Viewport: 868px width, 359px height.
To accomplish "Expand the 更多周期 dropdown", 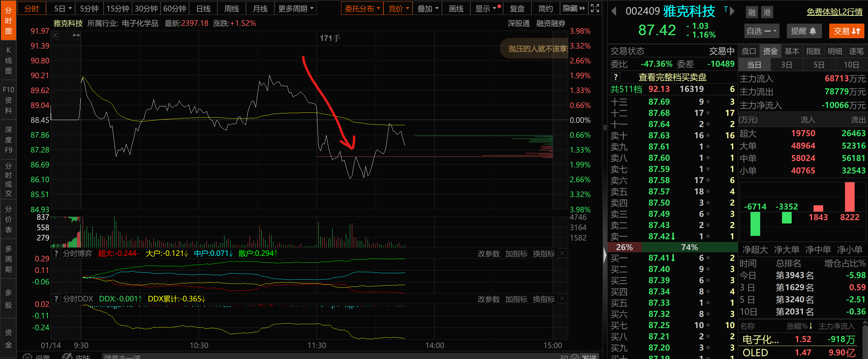I will 296,8.
